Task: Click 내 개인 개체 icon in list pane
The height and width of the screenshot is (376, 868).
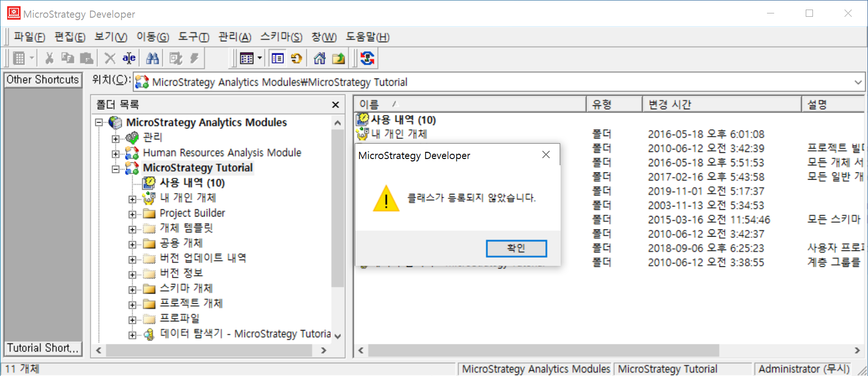Action: click(362, 134)
